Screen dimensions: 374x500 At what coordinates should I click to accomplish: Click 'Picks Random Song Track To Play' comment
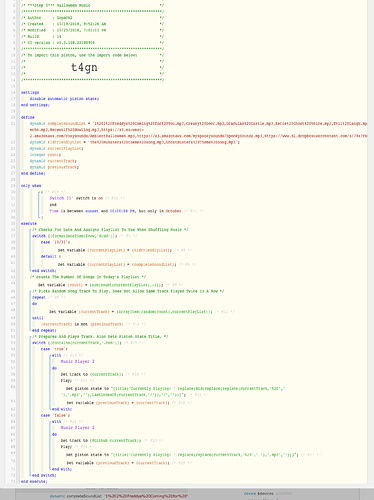point(128,291)
